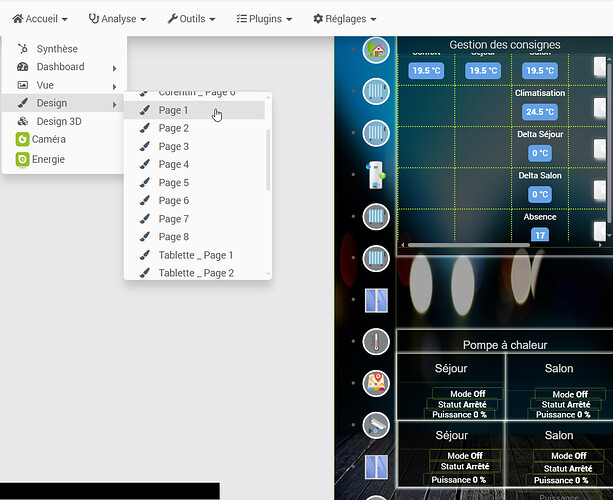The height and width of the screenshot is (500, 613).
Task: Click the Delta Salon label
Action: (x=540, y=176)
